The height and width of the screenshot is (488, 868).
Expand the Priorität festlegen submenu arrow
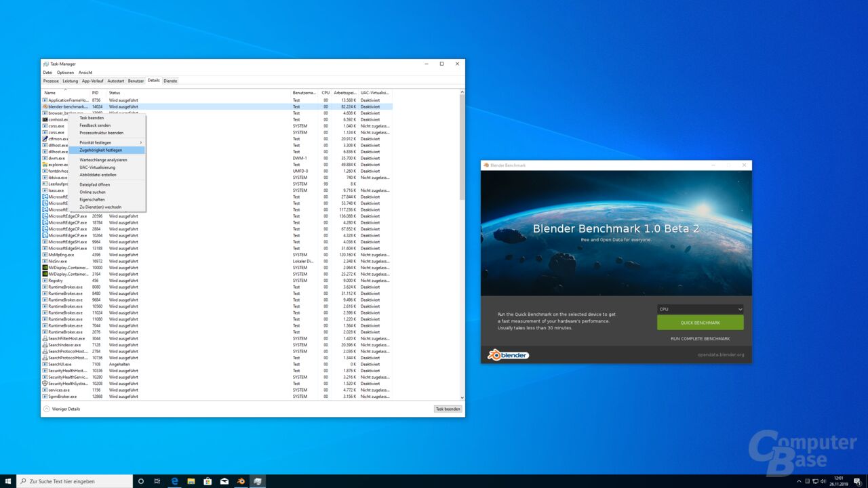click(x=141, y=142)
